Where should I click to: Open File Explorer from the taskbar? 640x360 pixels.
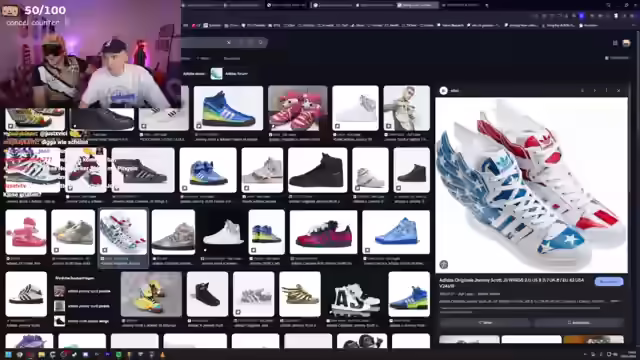coord(41,355)
